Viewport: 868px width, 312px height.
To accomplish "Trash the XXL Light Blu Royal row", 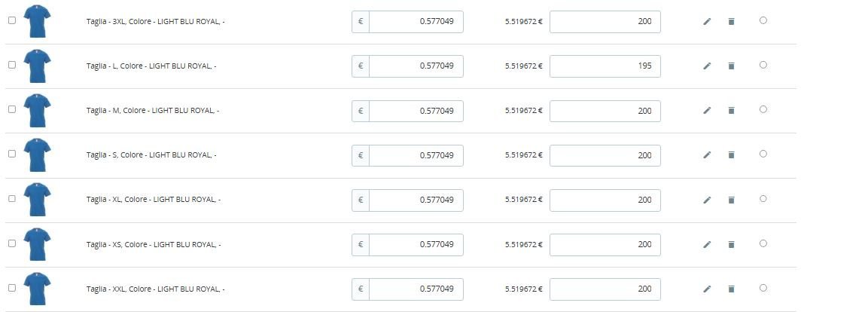I will [731, 289].
